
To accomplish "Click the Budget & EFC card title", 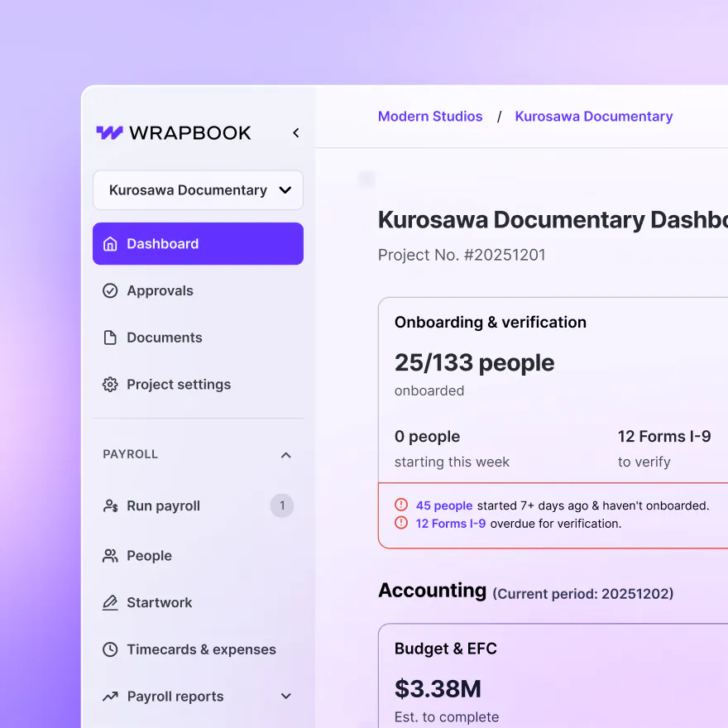I will click(446, 649).
